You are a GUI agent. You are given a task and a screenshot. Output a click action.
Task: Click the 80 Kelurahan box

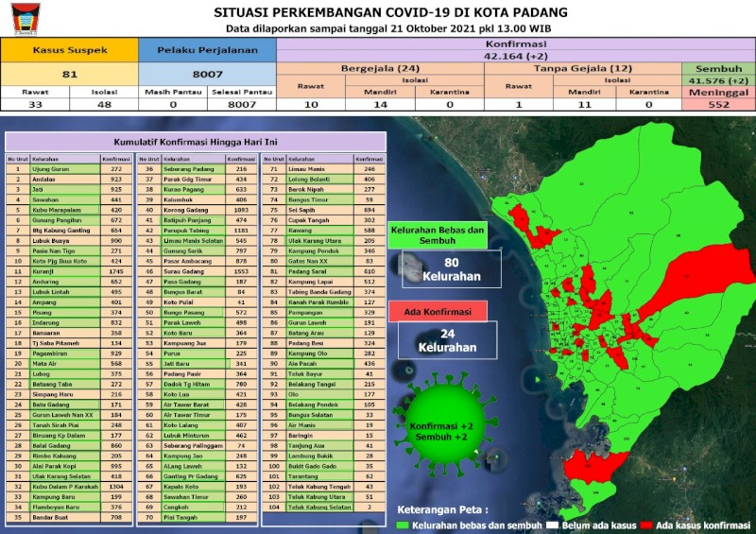pos(452,269)
